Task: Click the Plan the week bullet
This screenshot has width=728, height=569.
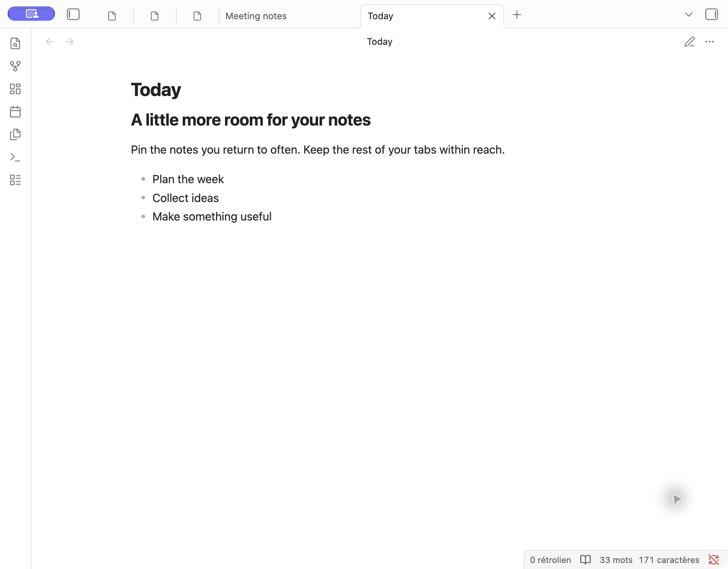Action: pyautogui.click(x=188, y=179)
